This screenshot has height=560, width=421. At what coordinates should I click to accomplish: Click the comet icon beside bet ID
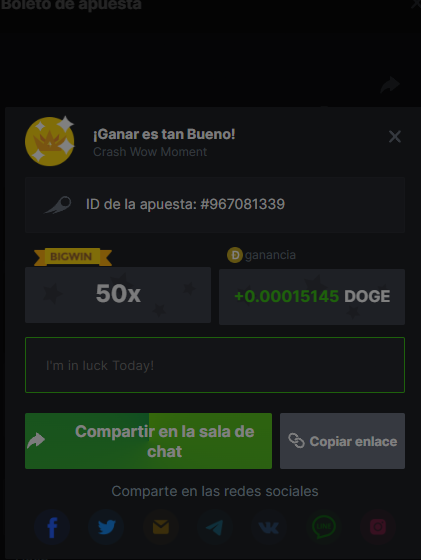tap(58, 205)
